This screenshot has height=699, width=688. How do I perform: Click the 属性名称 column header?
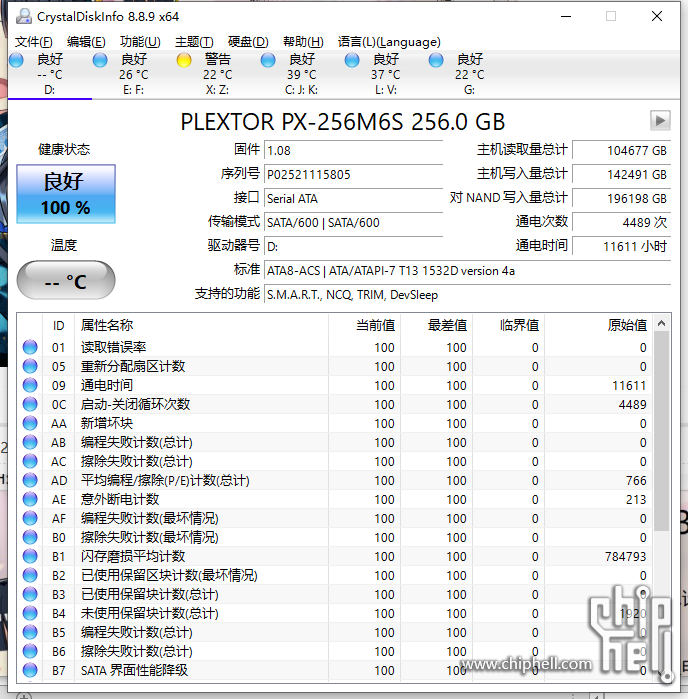(201, 325)
